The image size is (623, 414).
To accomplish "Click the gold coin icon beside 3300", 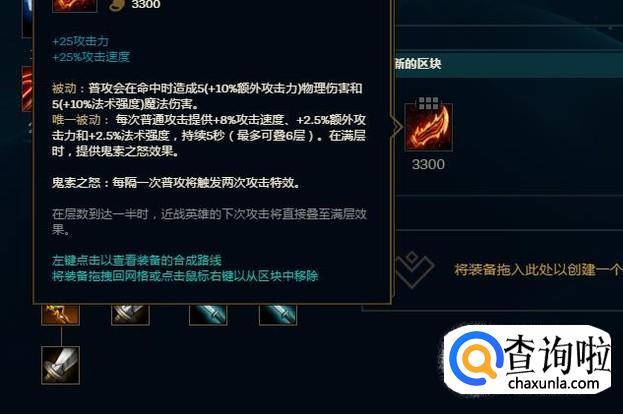I will (x=117, y=5).
